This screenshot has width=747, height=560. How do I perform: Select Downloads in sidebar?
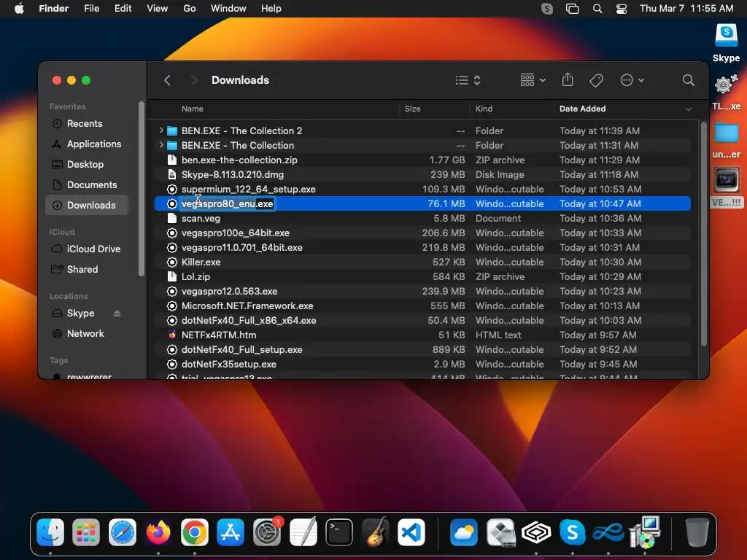pos(86,205)
